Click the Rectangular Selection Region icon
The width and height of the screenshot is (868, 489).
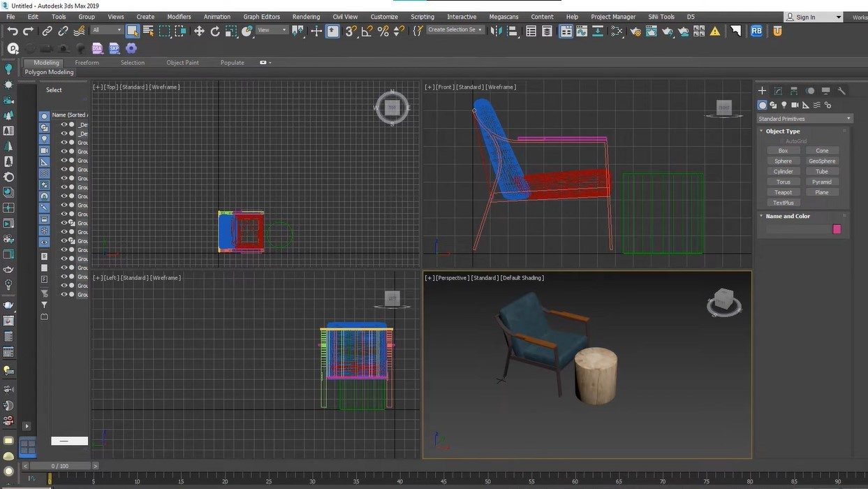coord(165,31)
